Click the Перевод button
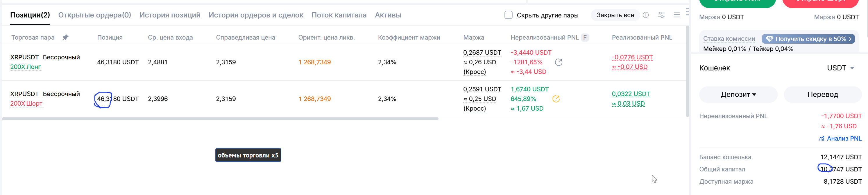868x195 pixels. [822, 95]
